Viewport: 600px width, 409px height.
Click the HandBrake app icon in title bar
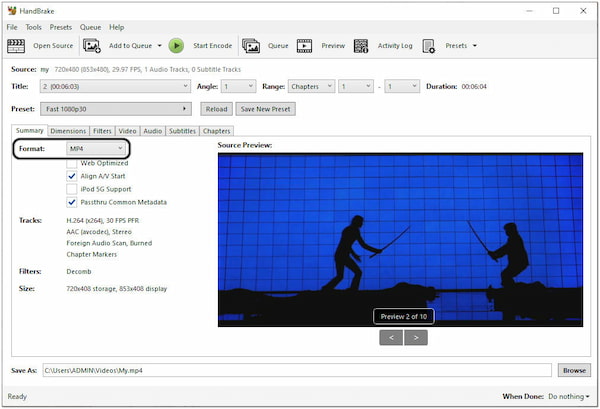tap(12, 10)
